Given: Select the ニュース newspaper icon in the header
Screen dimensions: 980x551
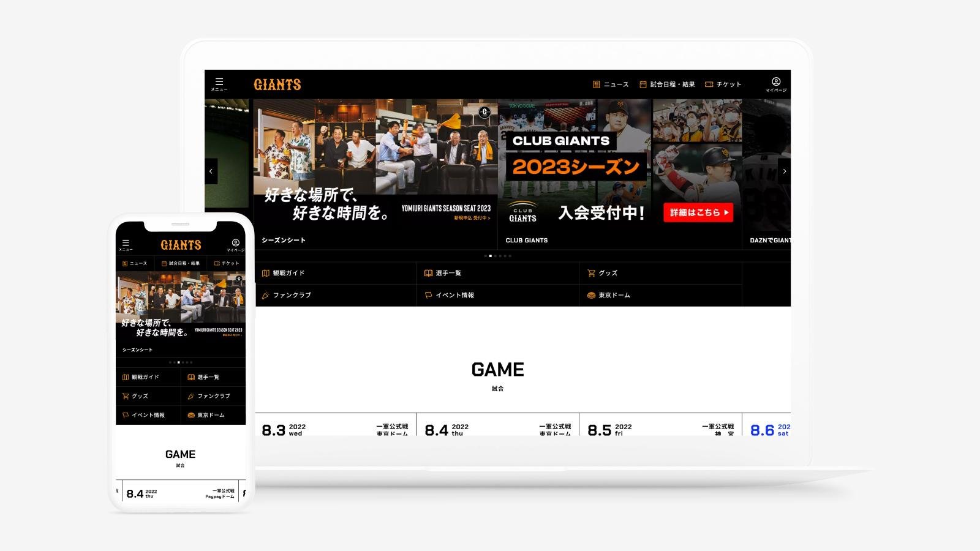Looking at the screenshot, I should coord(596,83).
